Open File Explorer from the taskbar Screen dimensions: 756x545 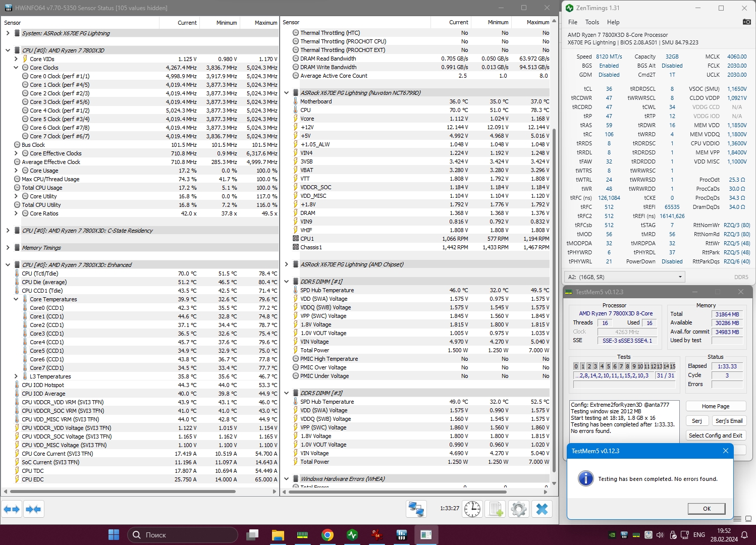pyautogui.click(x=278, y=534)
